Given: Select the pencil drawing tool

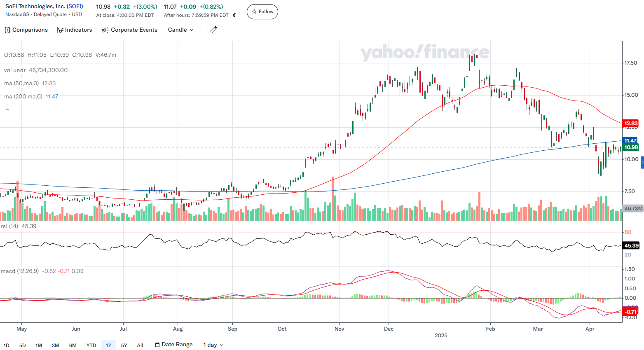Looking at the screenshot, I should [213, 30].
